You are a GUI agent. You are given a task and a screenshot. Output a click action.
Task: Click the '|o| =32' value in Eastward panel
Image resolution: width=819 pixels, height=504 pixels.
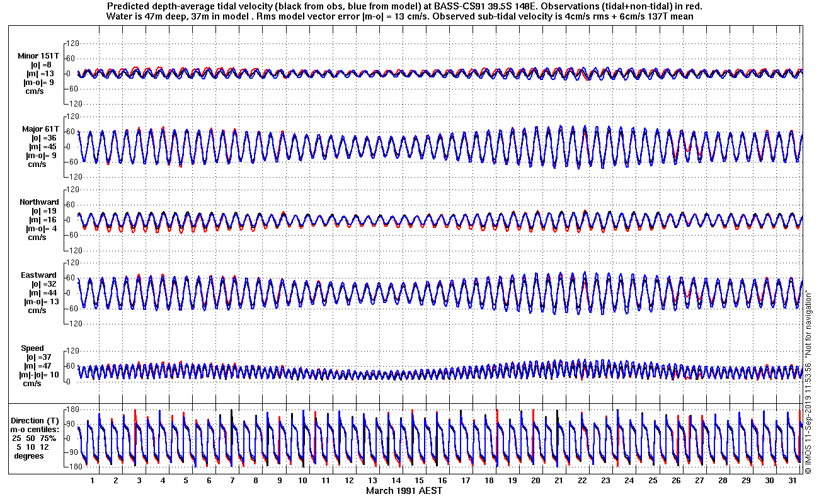coord(43,284)
